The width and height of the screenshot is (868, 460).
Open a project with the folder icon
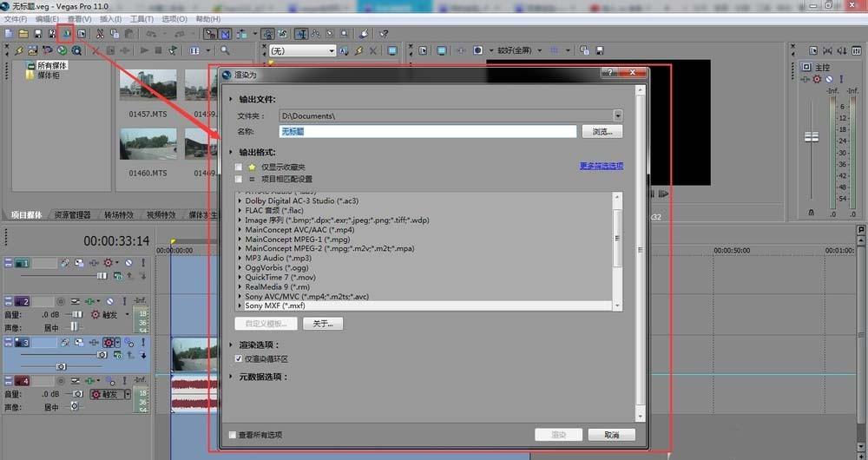pos(24,34)
